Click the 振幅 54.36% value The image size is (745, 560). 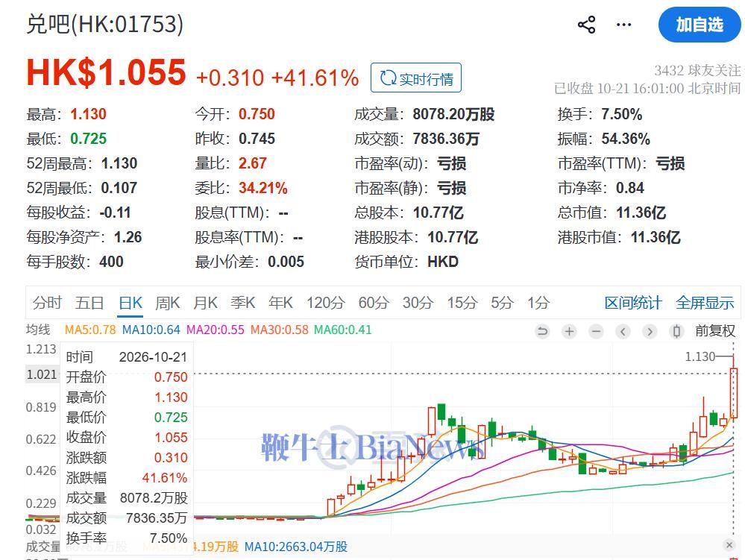625,139
